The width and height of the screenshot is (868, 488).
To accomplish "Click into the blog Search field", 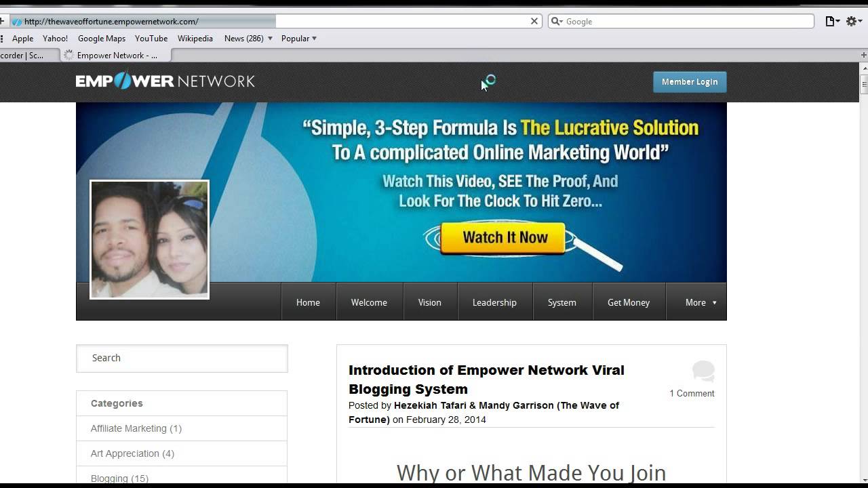I will [182, 358].
